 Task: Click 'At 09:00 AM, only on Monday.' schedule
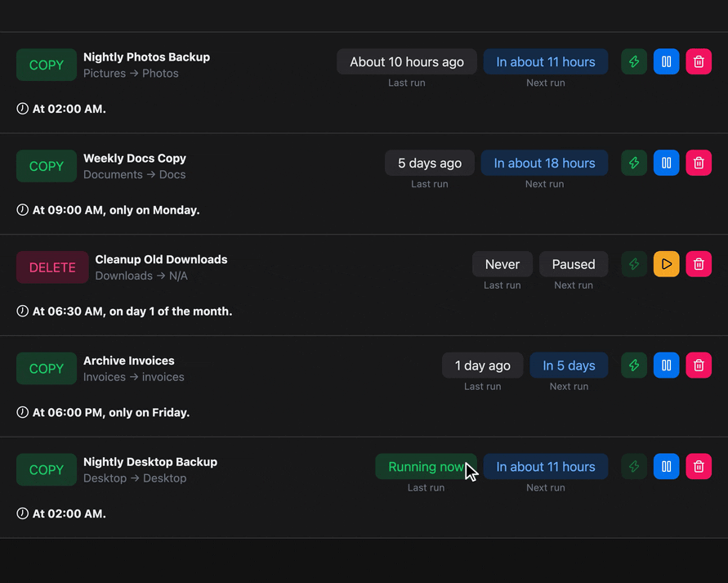point(116,210)
